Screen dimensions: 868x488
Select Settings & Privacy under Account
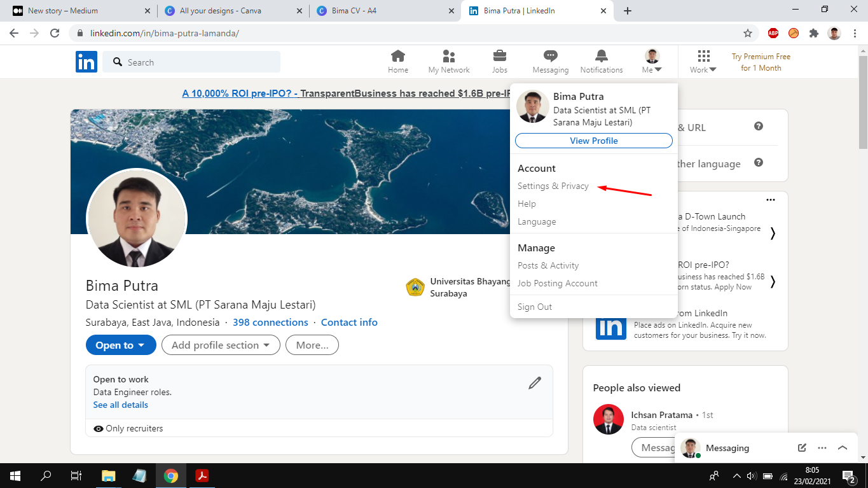tap(553, 186)
